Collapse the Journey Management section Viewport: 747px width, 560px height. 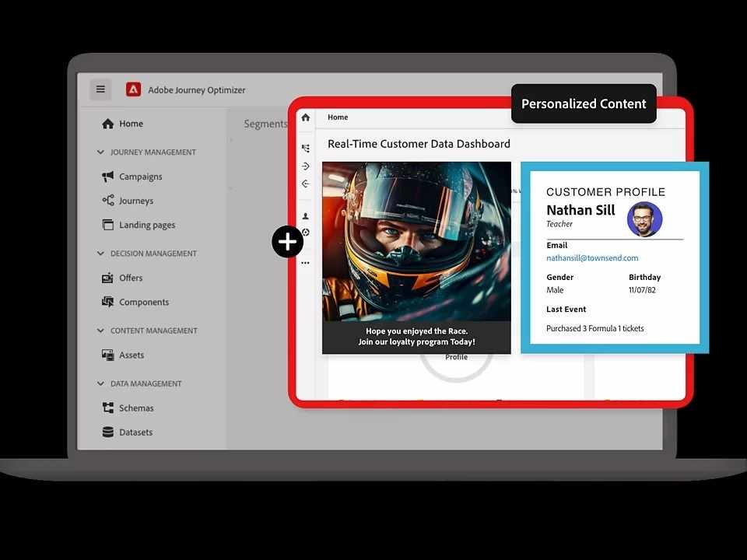[x=100, y=152]
